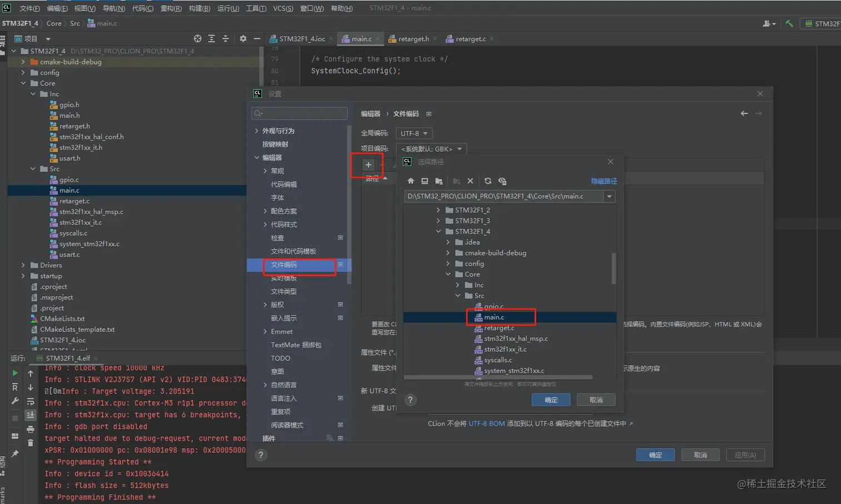Image resolution: width=841 pixels, height=504 pixels.
Task: Go to home directory in path chooser
Action: point(410,181)
